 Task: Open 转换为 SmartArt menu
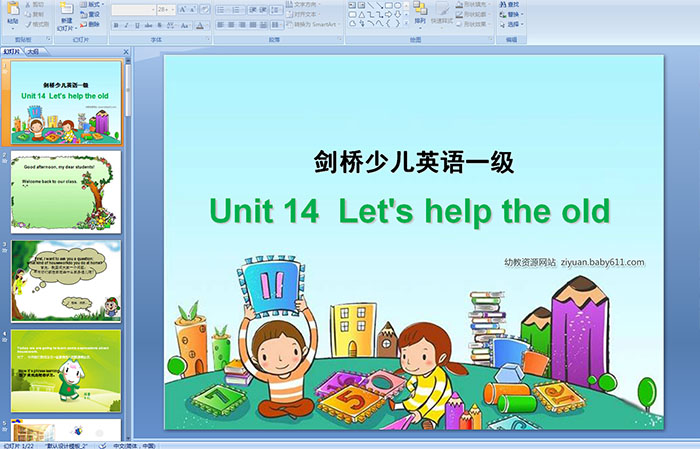click(x=313, y=24)
